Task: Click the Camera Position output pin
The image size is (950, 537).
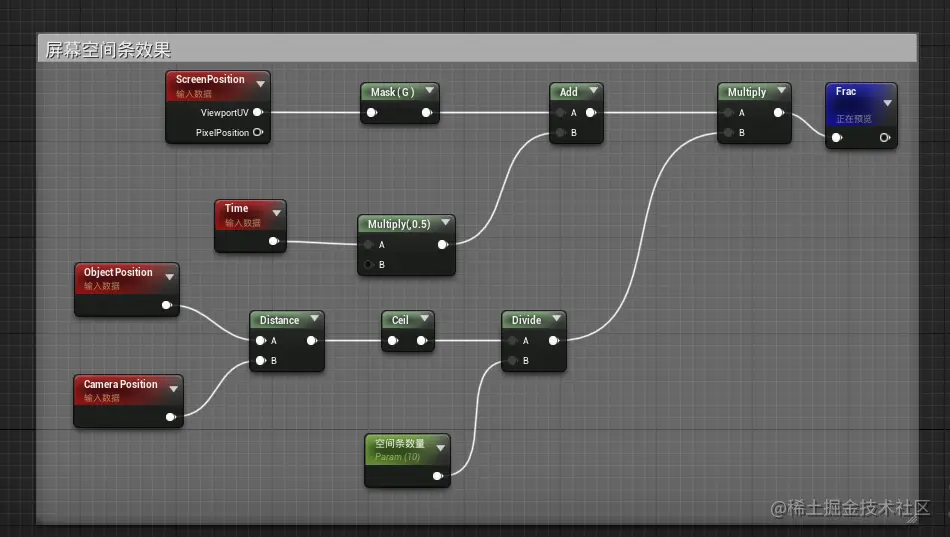Action: tap(171, 417)
